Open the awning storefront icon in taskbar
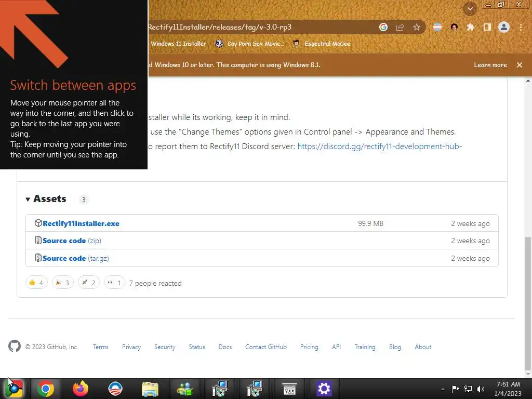The image size is (532, 399). coord(289,389)
